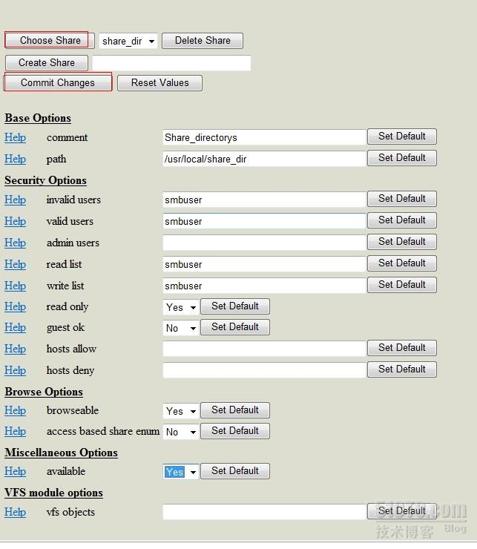Expand the guest ok dropdown
The height and width of the screenshot is (549, 477).
[x=181, y=328]
